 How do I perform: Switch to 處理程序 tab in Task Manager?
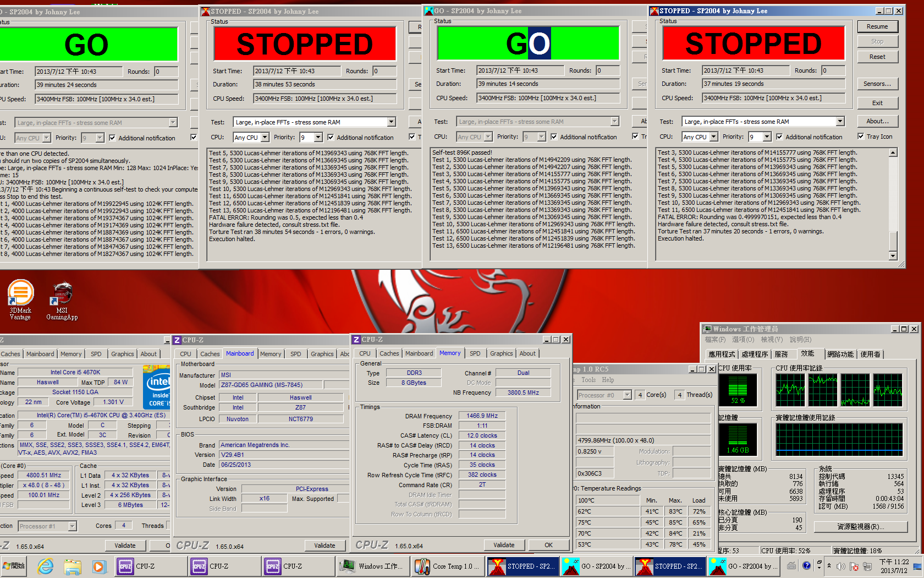[x=755, y=354]
